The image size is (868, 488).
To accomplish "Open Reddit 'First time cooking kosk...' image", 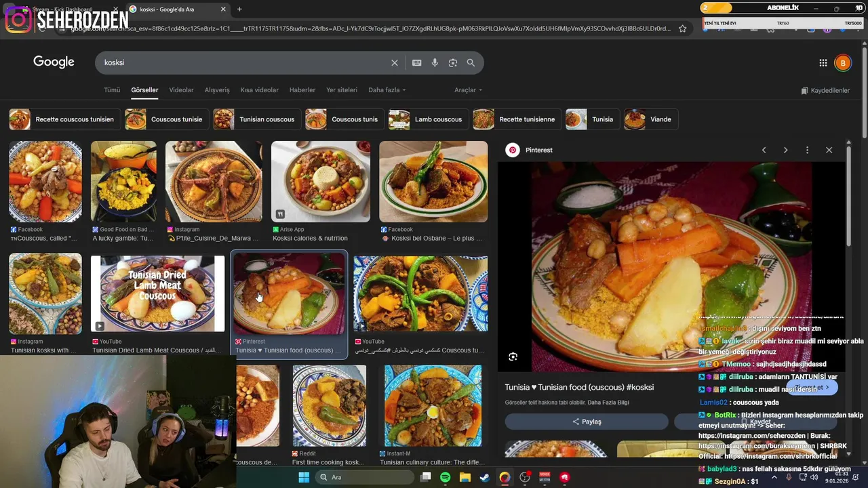I will click(330, 406).
